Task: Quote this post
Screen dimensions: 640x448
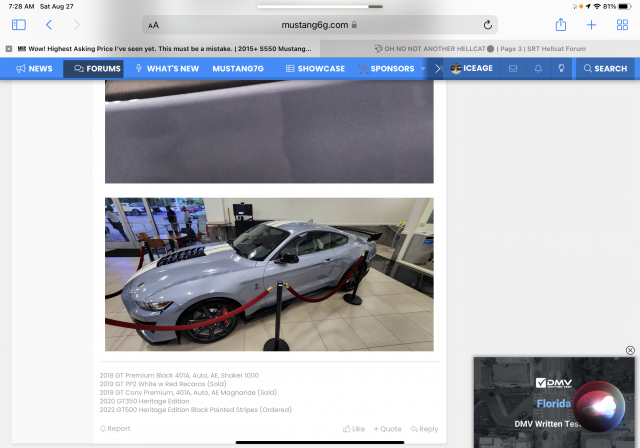Action: [x=388, y=429]
